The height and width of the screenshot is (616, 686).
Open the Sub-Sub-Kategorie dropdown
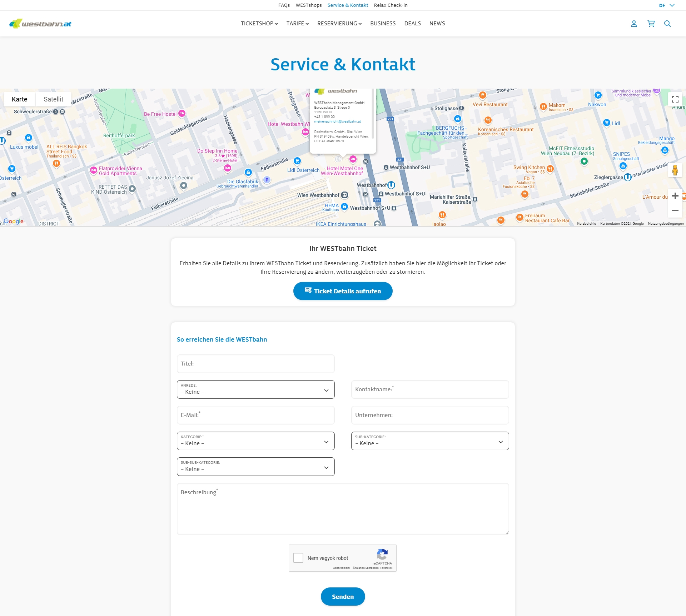tap(256, 467)
